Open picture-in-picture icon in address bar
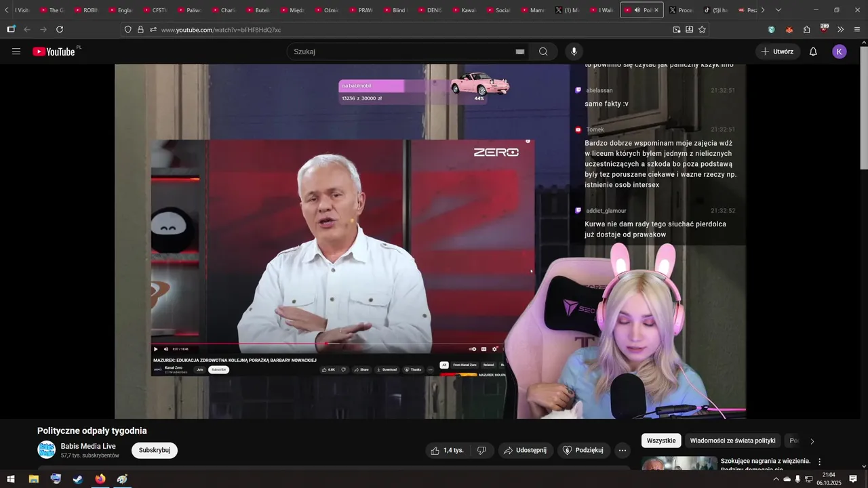 [677, 29]
